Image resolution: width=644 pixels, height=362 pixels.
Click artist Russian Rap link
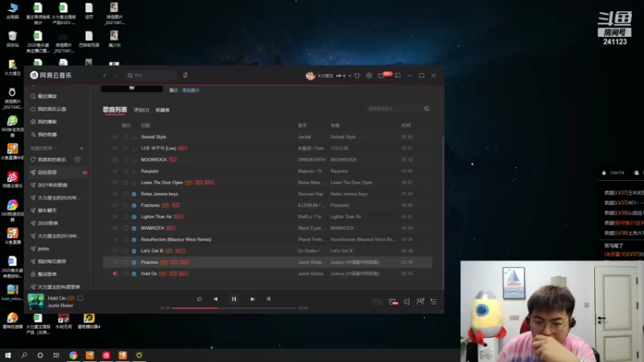[x=311, y=194]
